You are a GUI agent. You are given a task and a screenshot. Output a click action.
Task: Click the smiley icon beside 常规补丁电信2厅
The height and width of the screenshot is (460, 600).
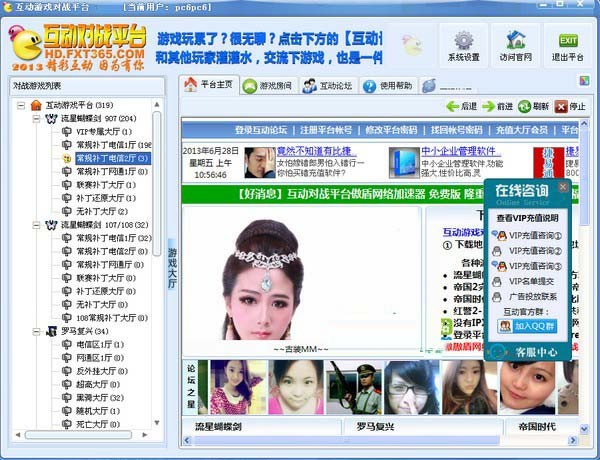click(67, 158)
